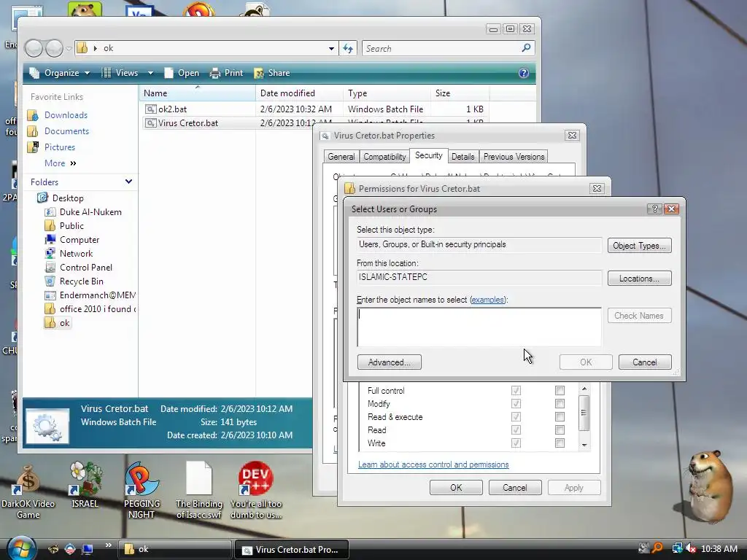This screenshot has width=747, height=560.
Task: Click Print in Explorer toolbar
Action: [x=227, y=73]
